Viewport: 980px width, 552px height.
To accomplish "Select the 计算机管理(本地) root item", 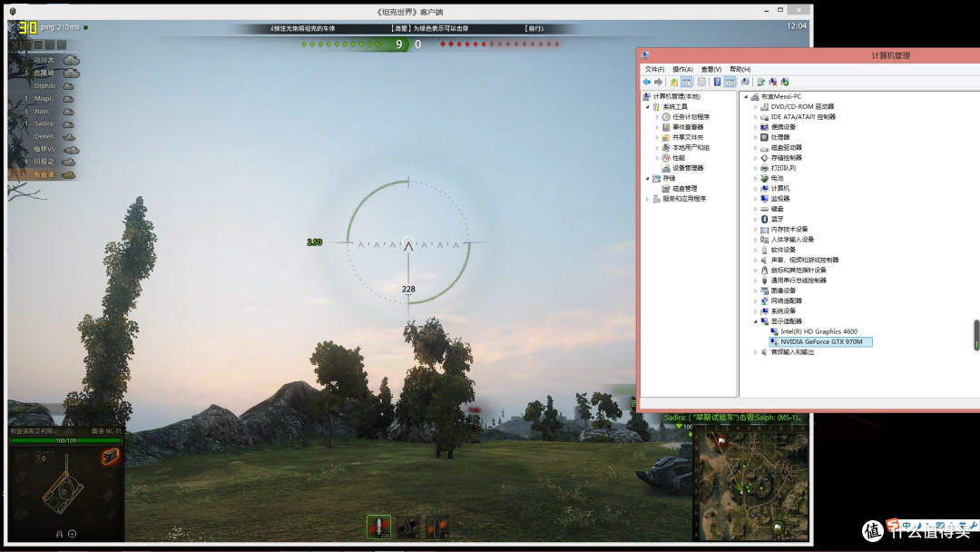I will tap(676, 96).
